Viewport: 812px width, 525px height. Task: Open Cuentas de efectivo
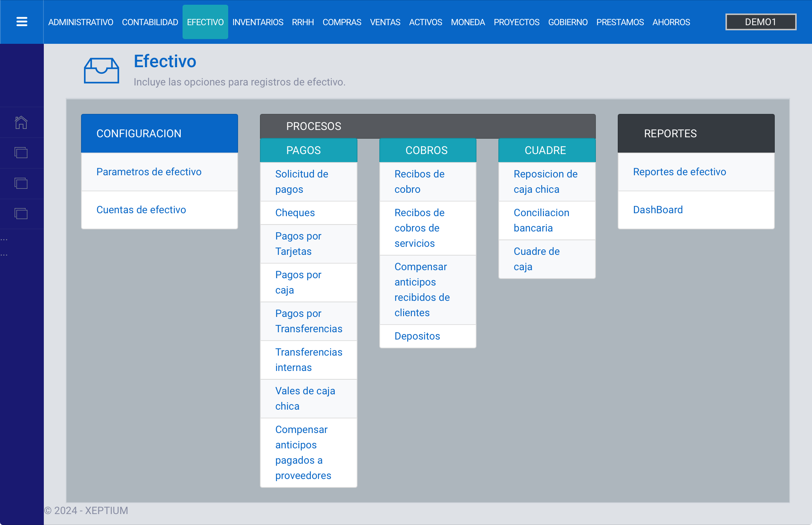141,210
